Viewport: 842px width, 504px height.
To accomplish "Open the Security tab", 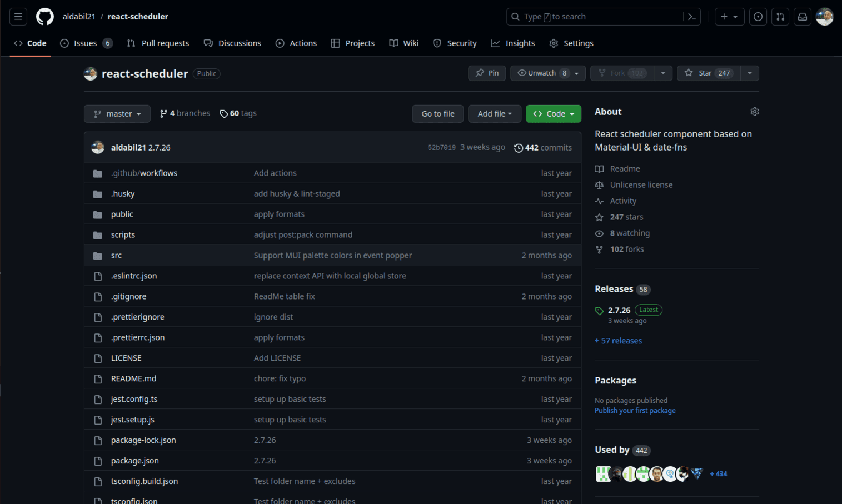I will coord(455,43).
